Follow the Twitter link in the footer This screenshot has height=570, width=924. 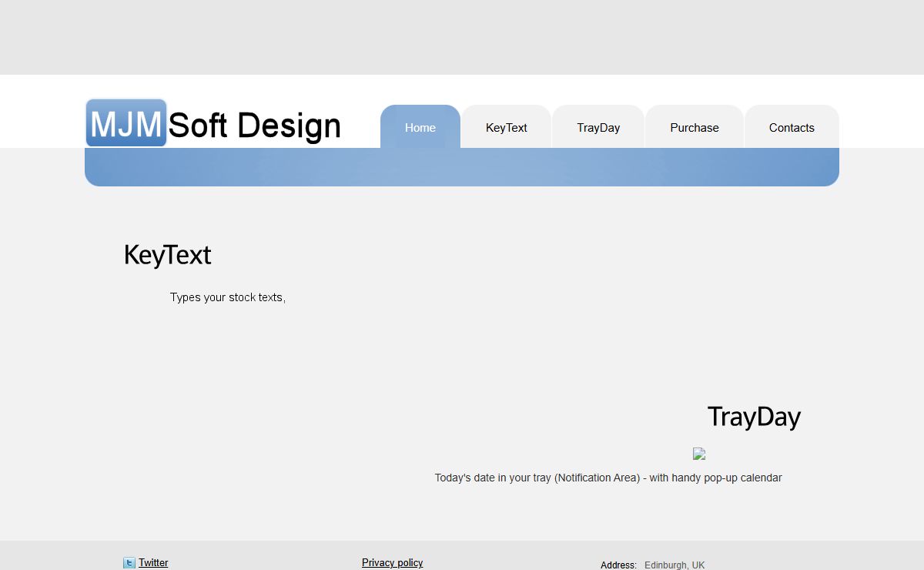tap(153, 563)
